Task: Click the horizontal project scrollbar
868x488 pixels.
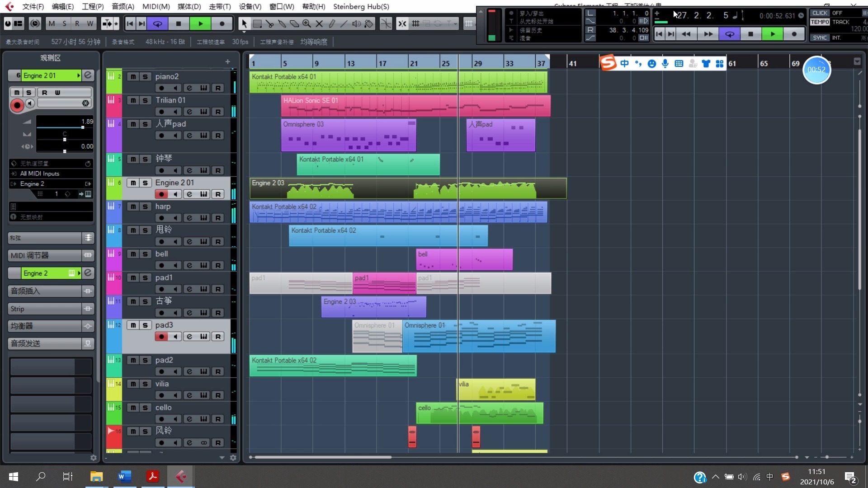Action: click(x=322, y=457)
